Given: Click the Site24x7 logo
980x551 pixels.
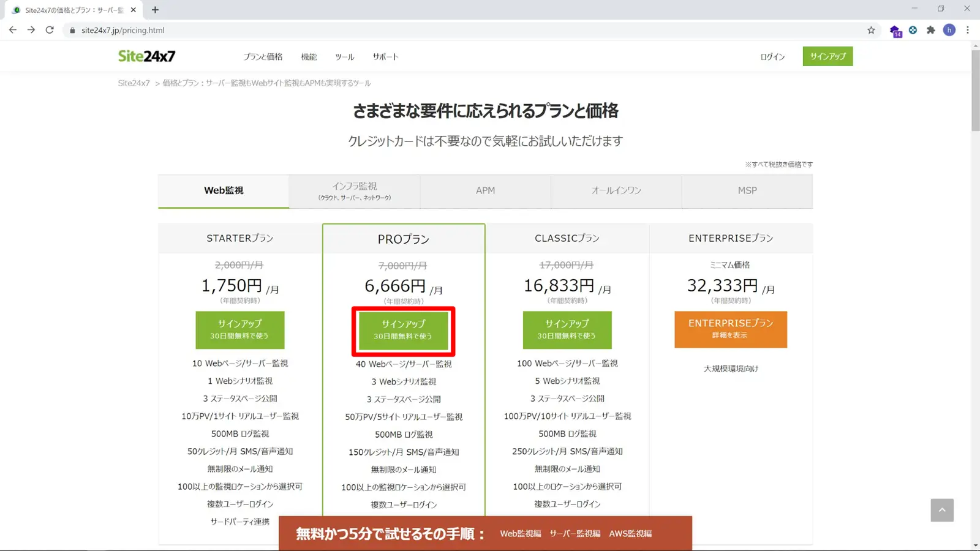Looking at the screenshot, I should [146, 56].
